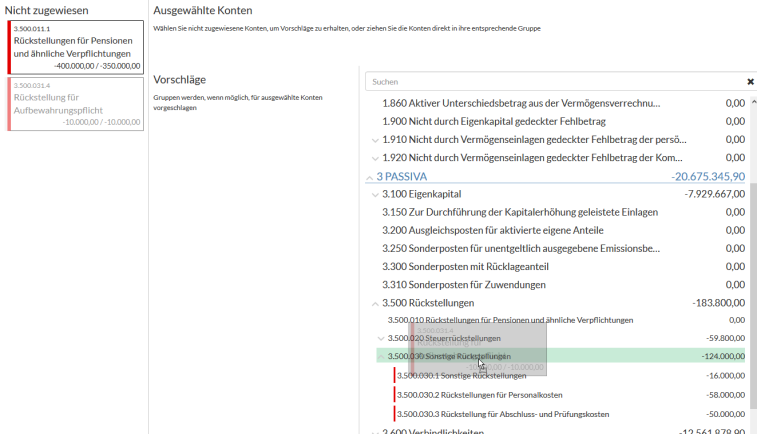Select row 1.900 Nicht durch Eigenkapital gedeckter Fehlbetrag
Screen dimensions: 757x434
point(561,121)
